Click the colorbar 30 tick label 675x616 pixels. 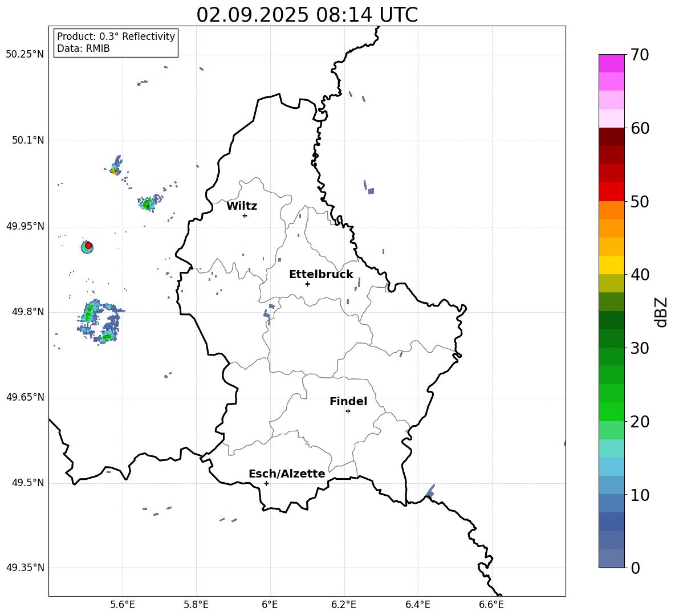[640, 348]
